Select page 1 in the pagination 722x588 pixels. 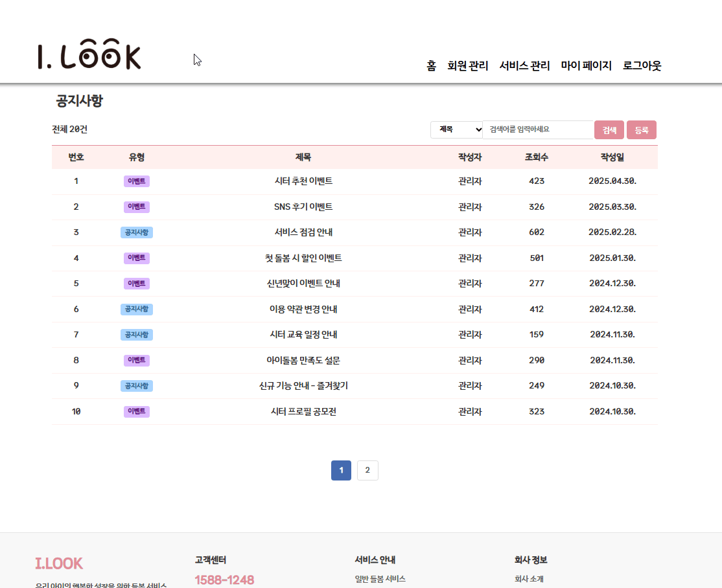[341, 470]
